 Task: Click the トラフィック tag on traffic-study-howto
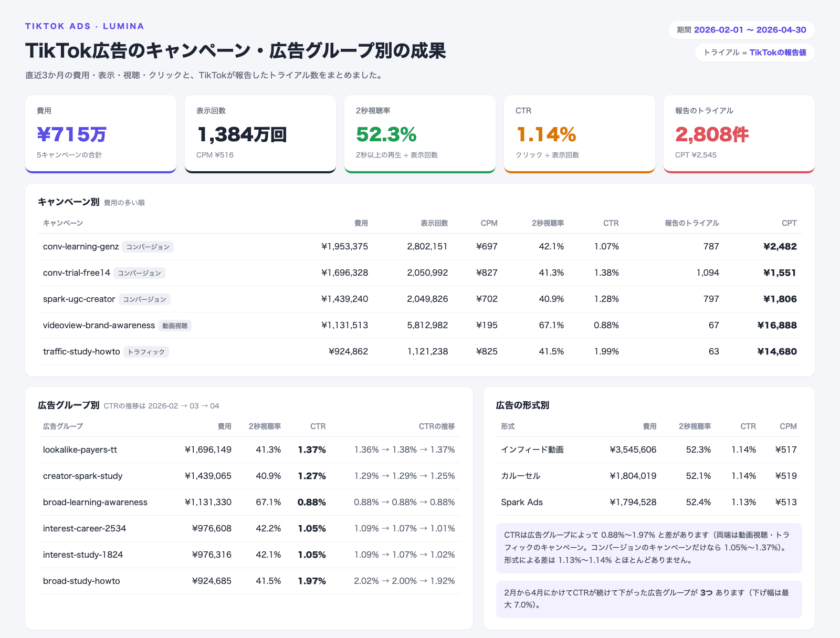pyautogui.click(x=146, y=352)
